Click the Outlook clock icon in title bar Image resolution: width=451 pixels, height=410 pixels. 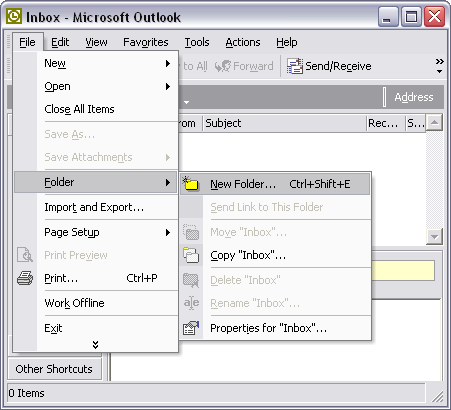pos(14,16)
